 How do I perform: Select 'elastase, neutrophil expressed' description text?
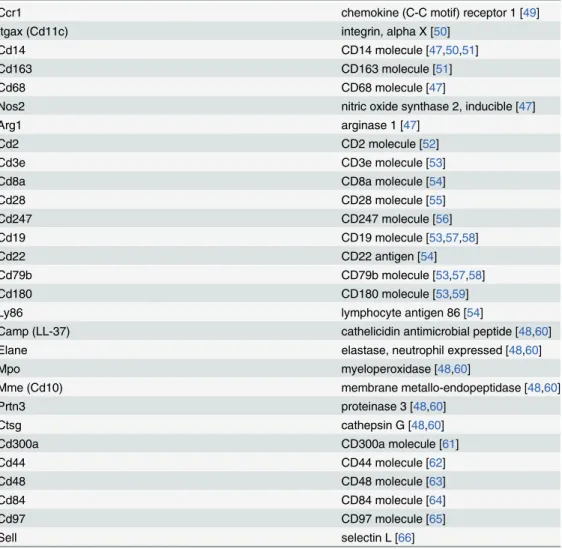pos(422,350)
